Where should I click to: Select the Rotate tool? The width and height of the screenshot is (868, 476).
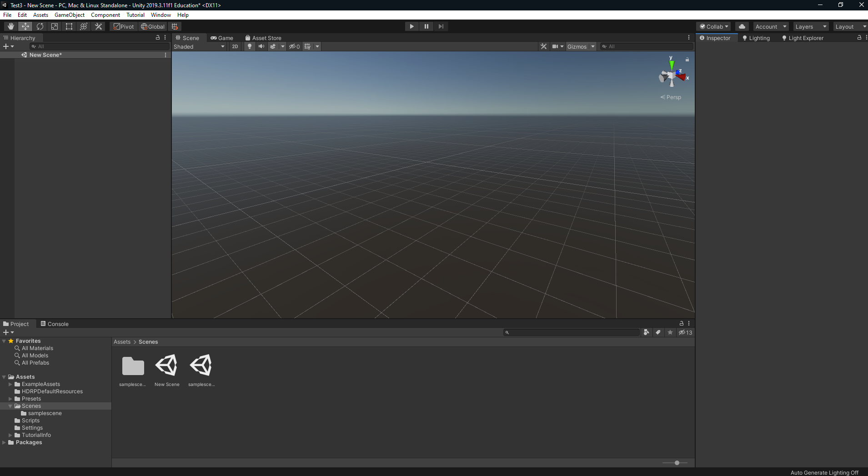click(x=40, y=26)
